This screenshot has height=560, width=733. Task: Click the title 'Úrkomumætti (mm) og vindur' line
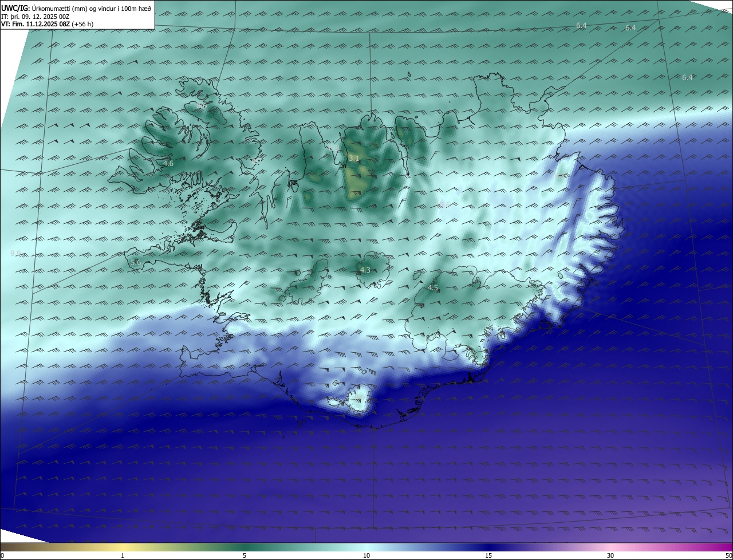click(76, 8)
